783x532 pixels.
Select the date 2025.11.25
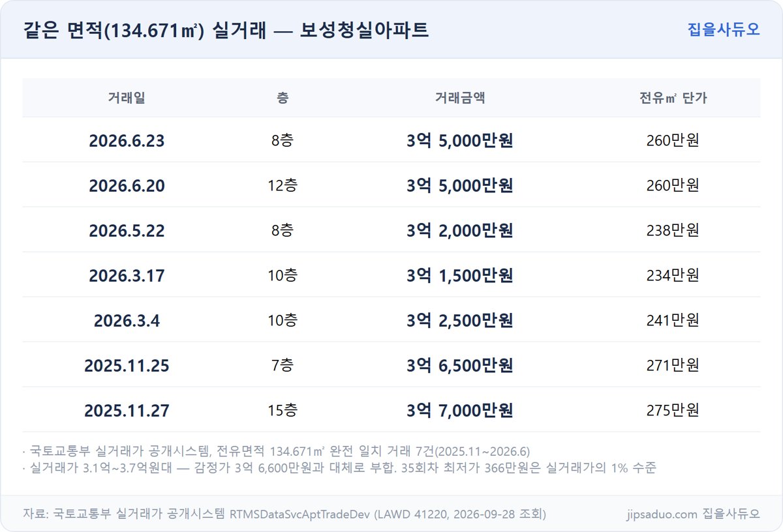click(127, 366)
